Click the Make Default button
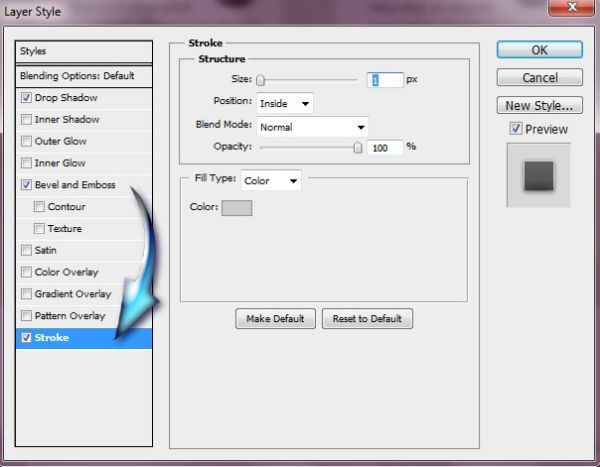Viewport: 600px width, 467px height. tap(276, 318)
